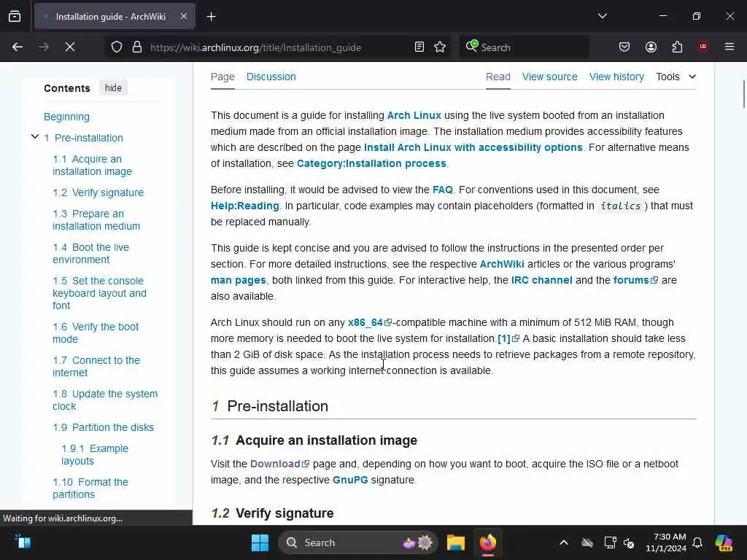747x560 pixels.
Task: Open the View history tab
Action: click(616, 77)
